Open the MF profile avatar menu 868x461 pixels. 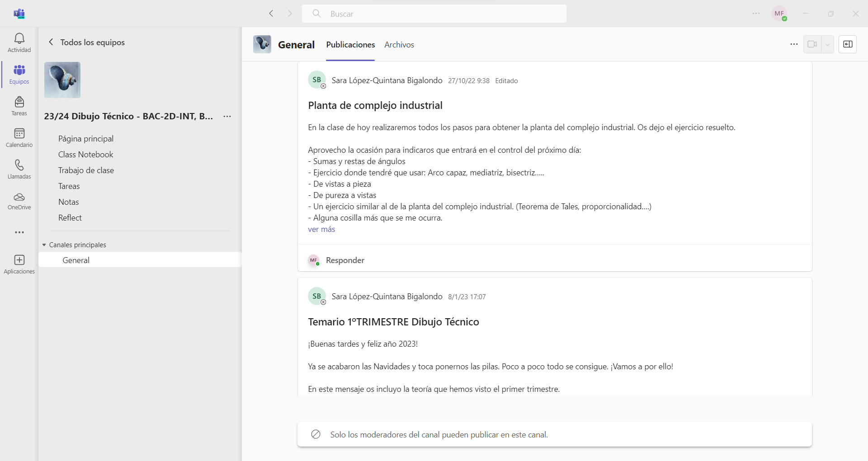point(779,14)
